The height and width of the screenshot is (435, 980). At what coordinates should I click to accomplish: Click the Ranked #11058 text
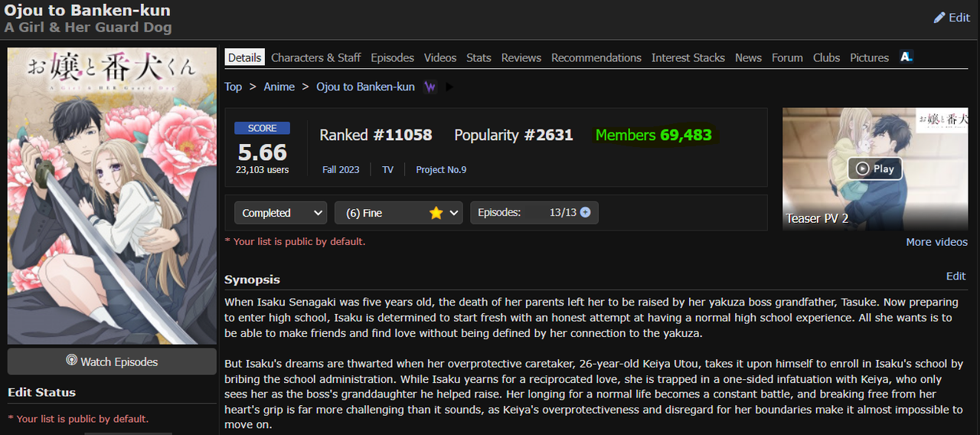coord(376,135)
